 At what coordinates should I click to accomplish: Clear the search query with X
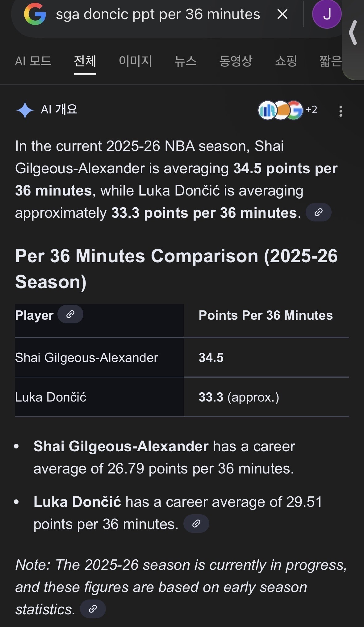pyautogui.click(x=282, y=14)
